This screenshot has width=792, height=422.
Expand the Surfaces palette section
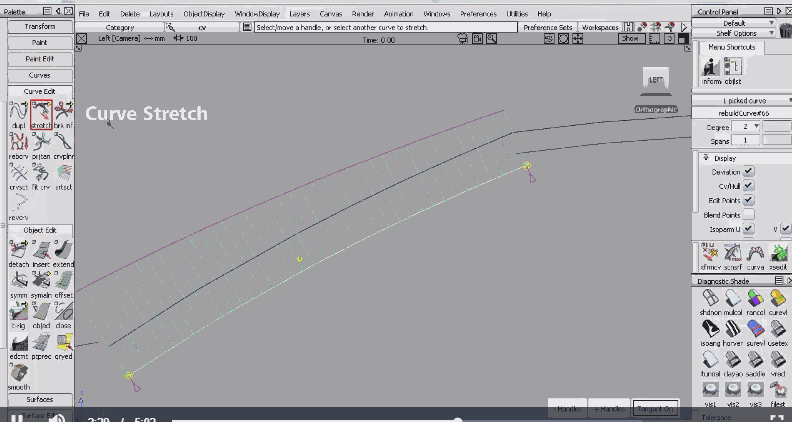(39, 399)
